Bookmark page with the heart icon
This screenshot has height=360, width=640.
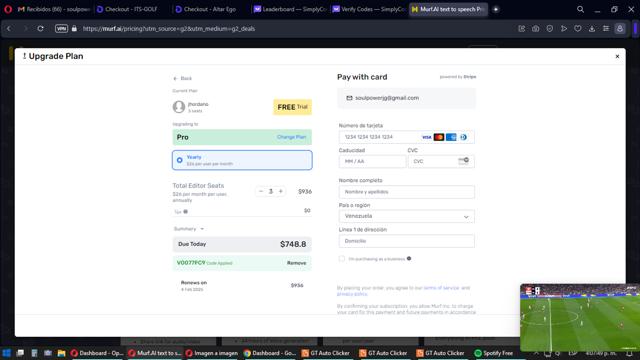[578, 29]
